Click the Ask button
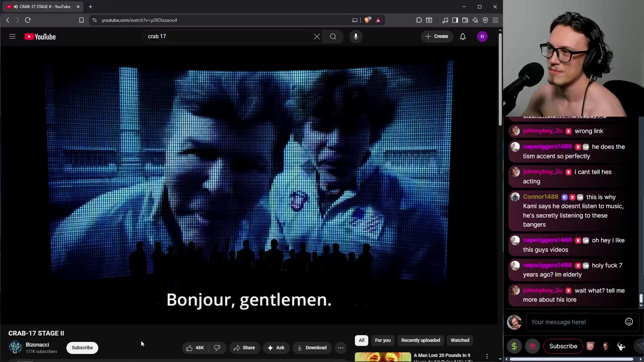 tap(276, 347)
